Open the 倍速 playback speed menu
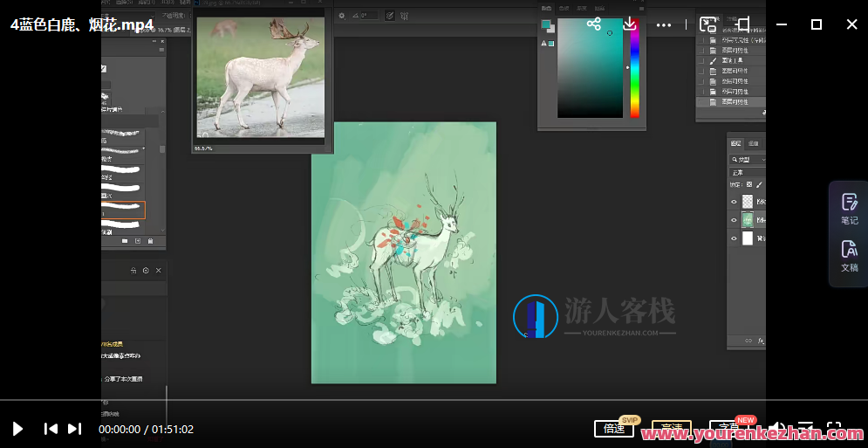Viewport: 868px width, 448px height. point(614,429)
